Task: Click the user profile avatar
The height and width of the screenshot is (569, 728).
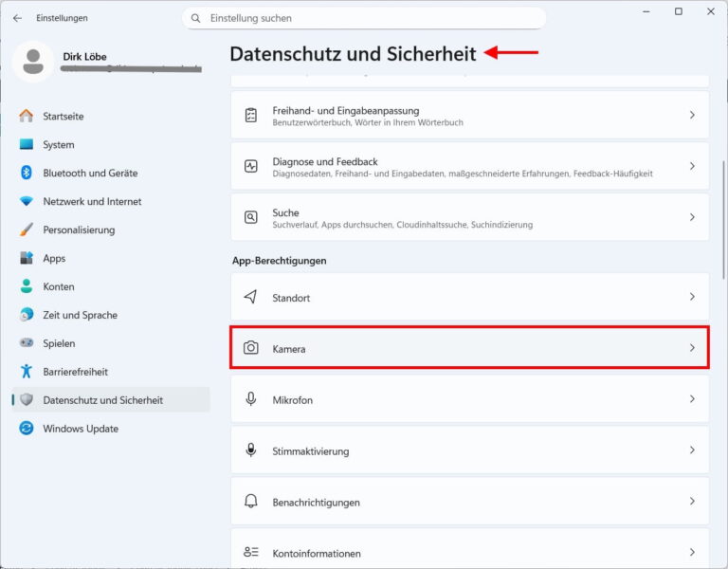Action: [x=33, y=62]
